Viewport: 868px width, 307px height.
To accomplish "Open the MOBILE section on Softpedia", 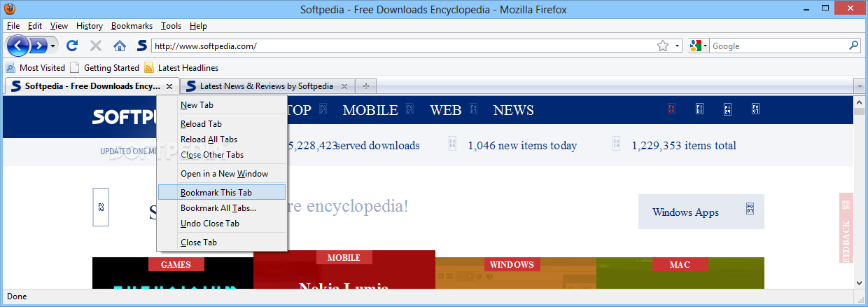I will coord(370,110).
